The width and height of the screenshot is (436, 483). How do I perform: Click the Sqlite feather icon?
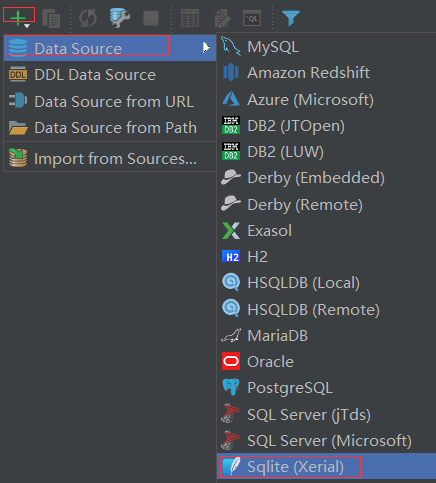[x=231, y=467]
